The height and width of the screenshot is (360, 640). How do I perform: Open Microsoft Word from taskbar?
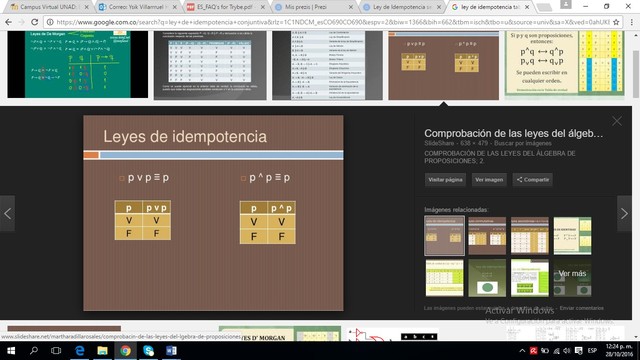click(x=171, y=351)
